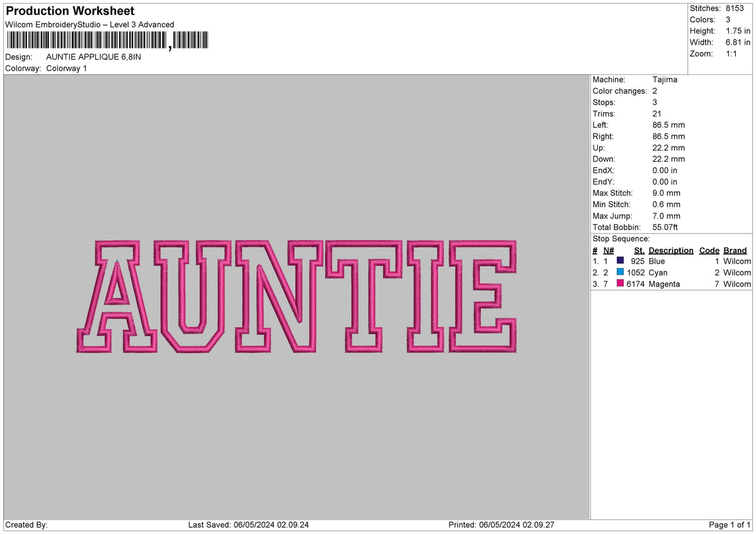The height and width of the screenshot is (534, 756).
Task: Select the Colors value 3
Action: click(x=728, y=20)
